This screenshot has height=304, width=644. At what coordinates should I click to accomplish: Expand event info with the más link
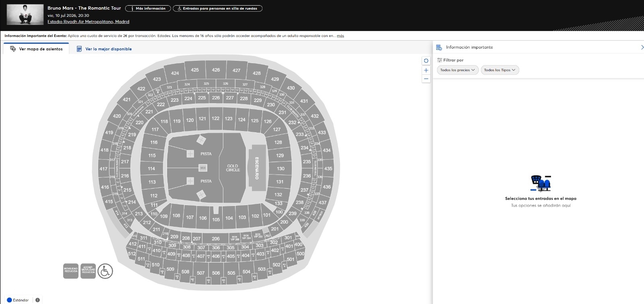pyautogui.click(x=340, y=36)
